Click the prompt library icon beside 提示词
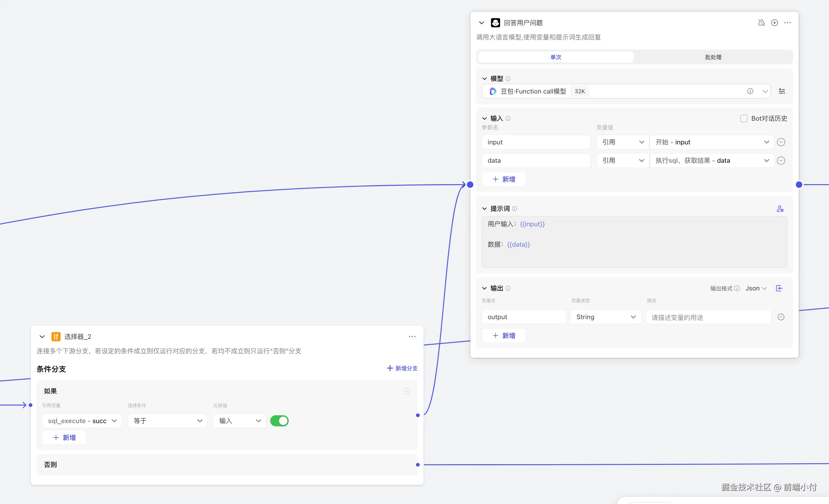The width and height of the screenshot is (829, 504). 780,209
